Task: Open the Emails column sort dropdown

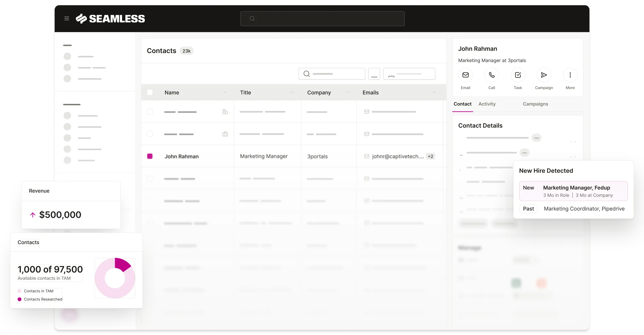Action: (x=434, y=92)
